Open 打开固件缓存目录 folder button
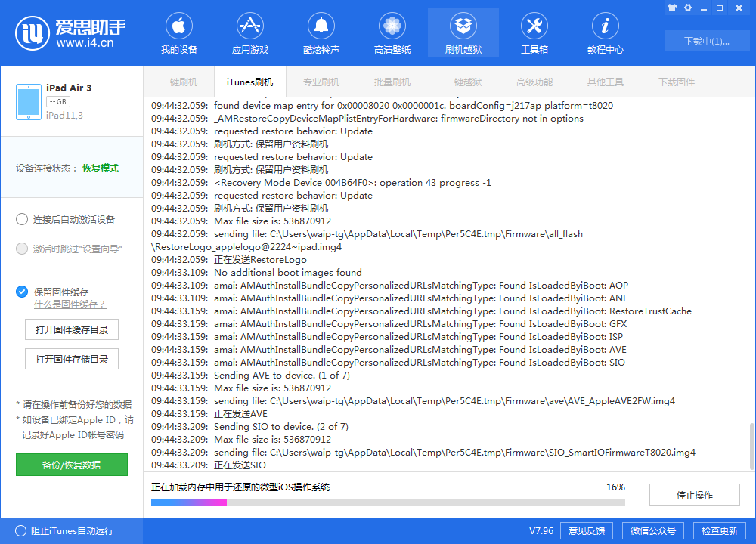 pyautogui.click(x=72, y=330)
